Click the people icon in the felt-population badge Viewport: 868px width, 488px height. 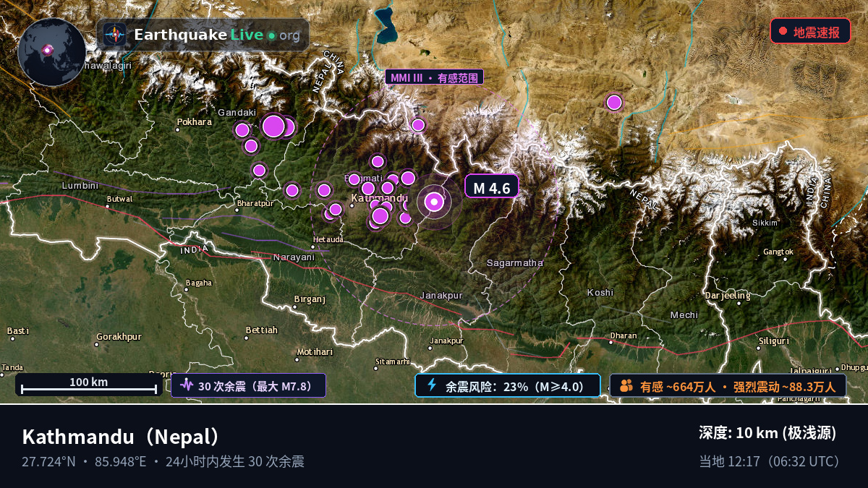[x=626, y=385]
